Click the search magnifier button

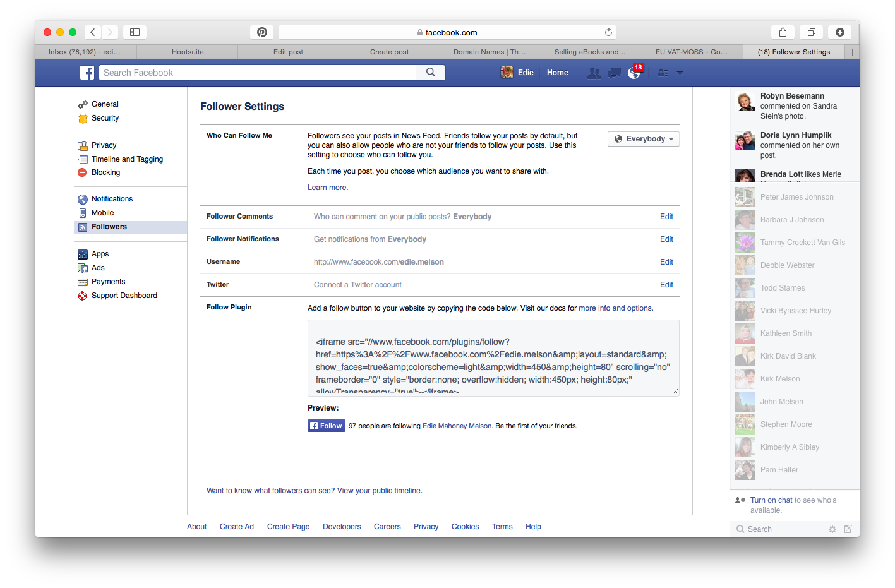(x=431, y=73)
